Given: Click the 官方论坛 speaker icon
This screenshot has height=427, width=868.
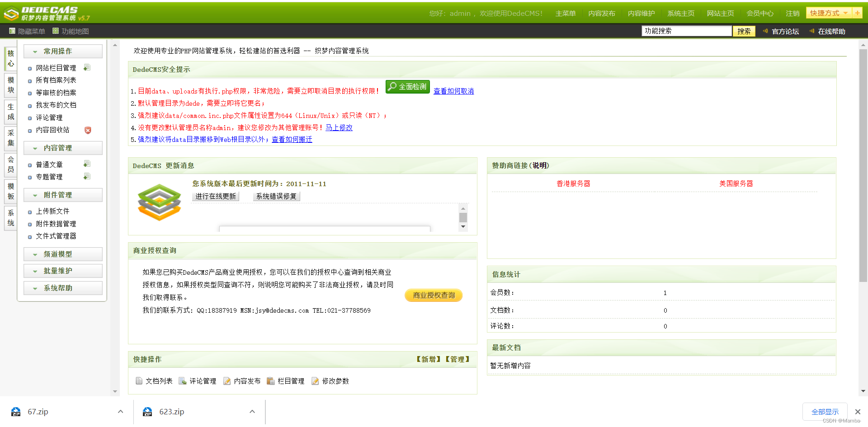Looking at the screenshot, I should pyautogui.click(x=765, y=31).
